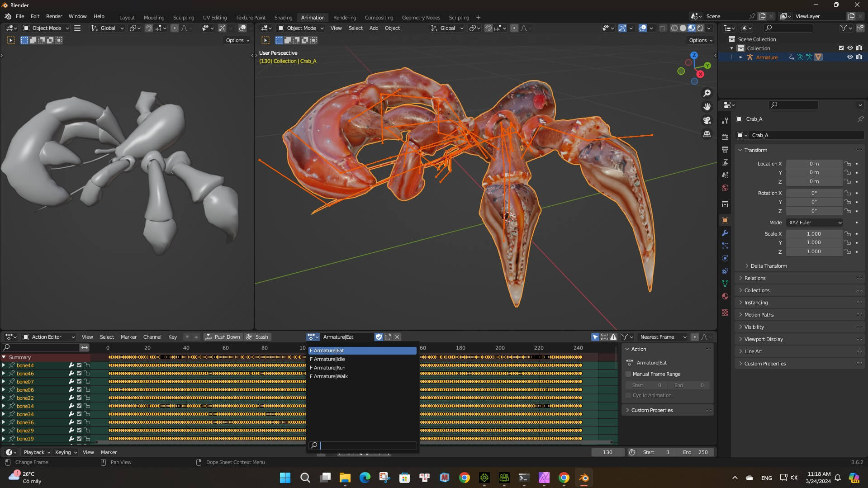
Task: Open the View Layer properties tab
Action: tap(725, 162)
